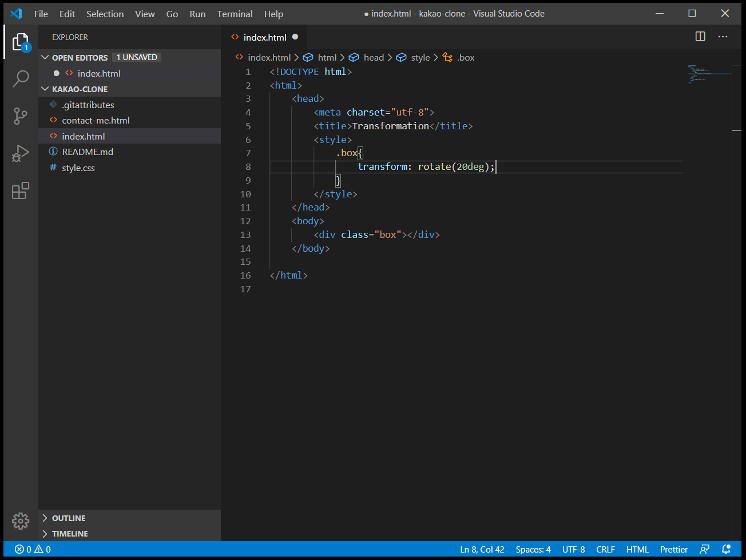
Task: Change language mode HTML
Action: [637, 549]
